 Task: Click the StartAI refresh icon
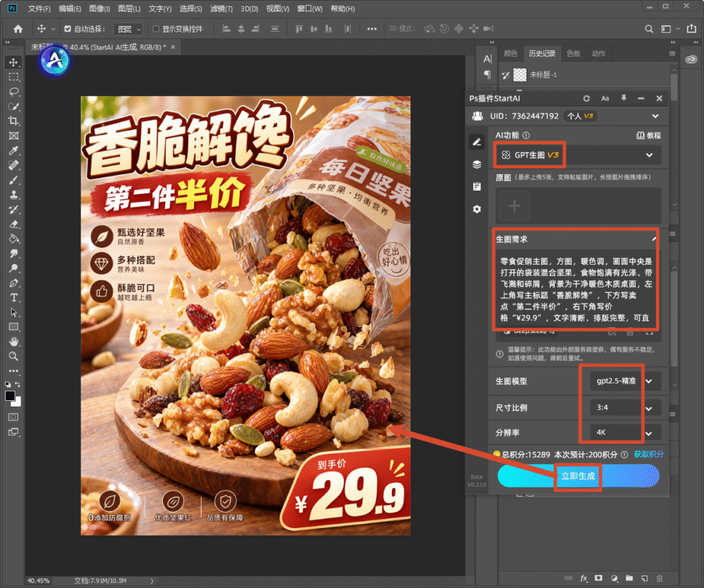pyautogui.click(x=586, y=98)
